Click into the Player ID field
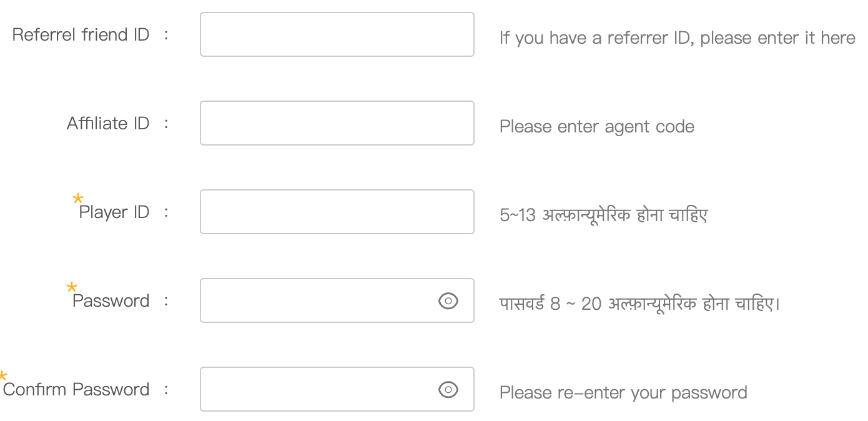Viewport: 868px width, 421px height. [x=337, y=212]
